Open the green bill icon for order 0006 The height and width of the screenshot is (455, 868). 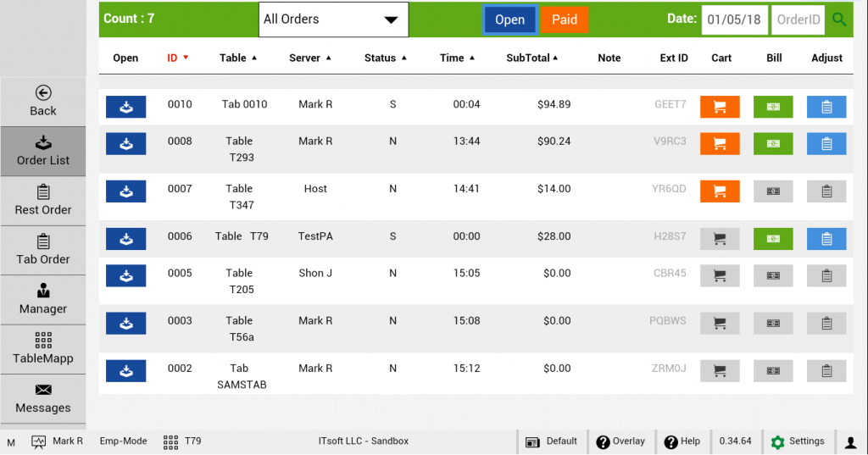[x=773, y=239]
